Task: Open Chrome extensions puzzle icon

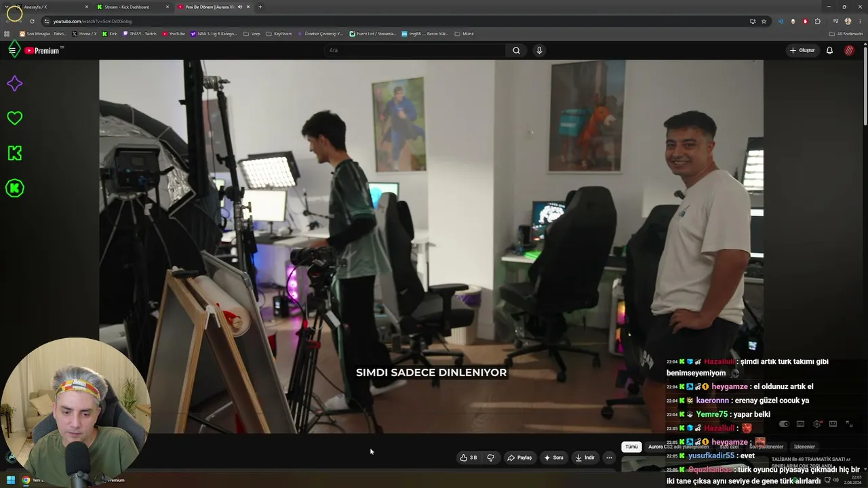Action: [818, 21]
